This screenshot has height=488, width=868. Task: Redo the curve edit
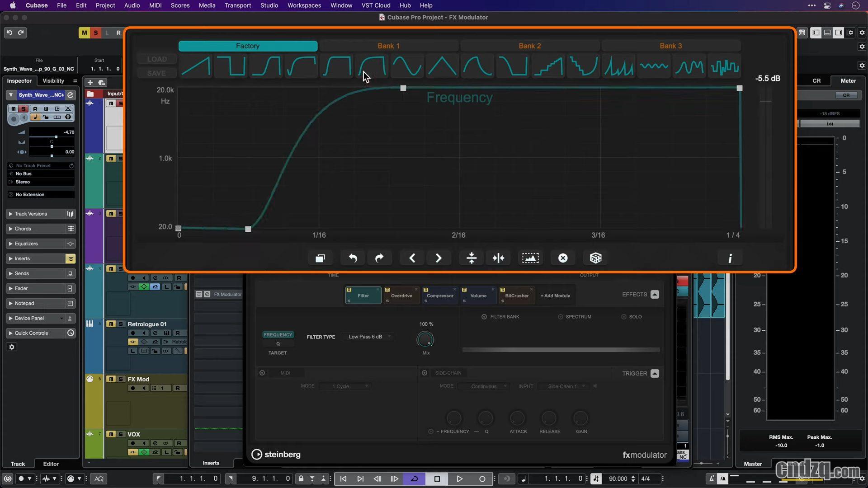click(x=380, y=258)
